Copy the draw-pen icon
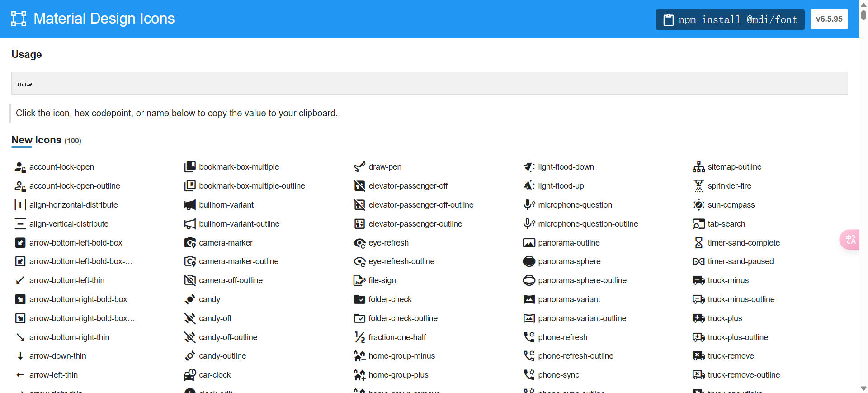This screenshot has height=393, width=868. [x=359, y=167]
